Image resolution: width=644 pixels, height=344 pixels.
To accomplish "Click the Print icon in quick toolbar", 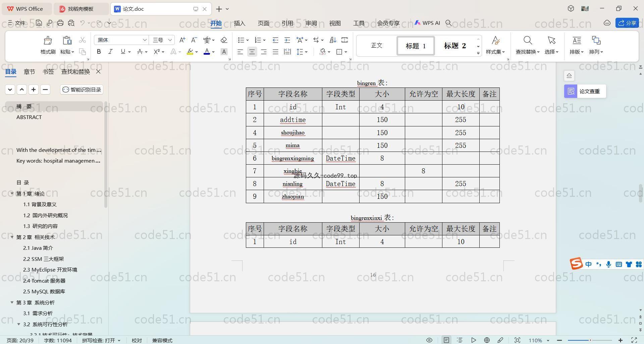I will tap(60, 23).
